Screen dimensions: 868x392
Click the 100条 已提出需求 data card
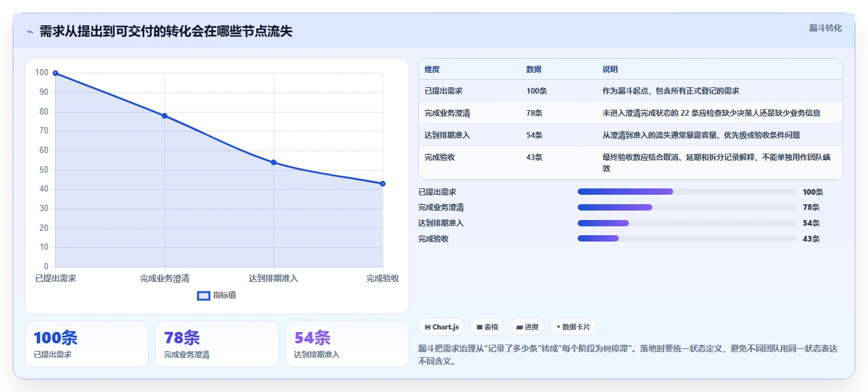pos(87,344)
